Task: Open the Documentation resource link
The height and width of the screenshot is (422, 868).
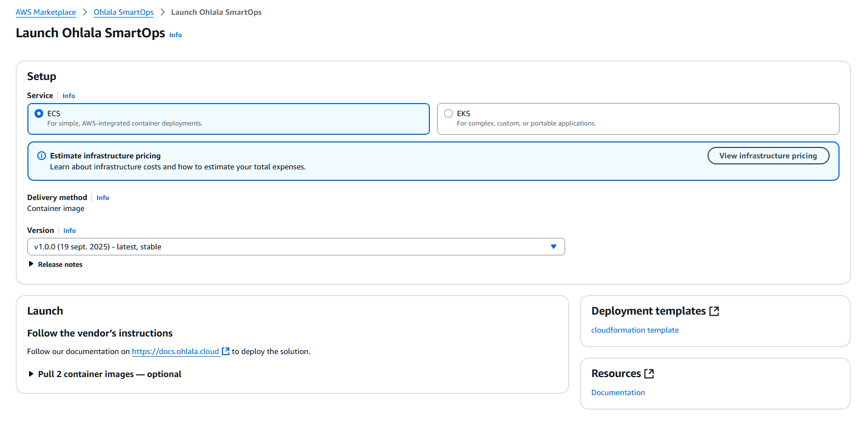Action: (618, 392)
